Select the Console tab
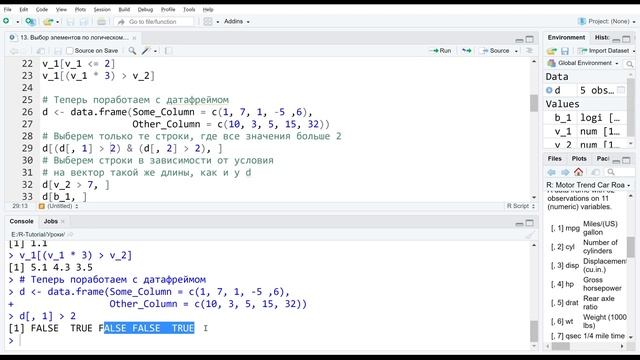 [21, 221]
